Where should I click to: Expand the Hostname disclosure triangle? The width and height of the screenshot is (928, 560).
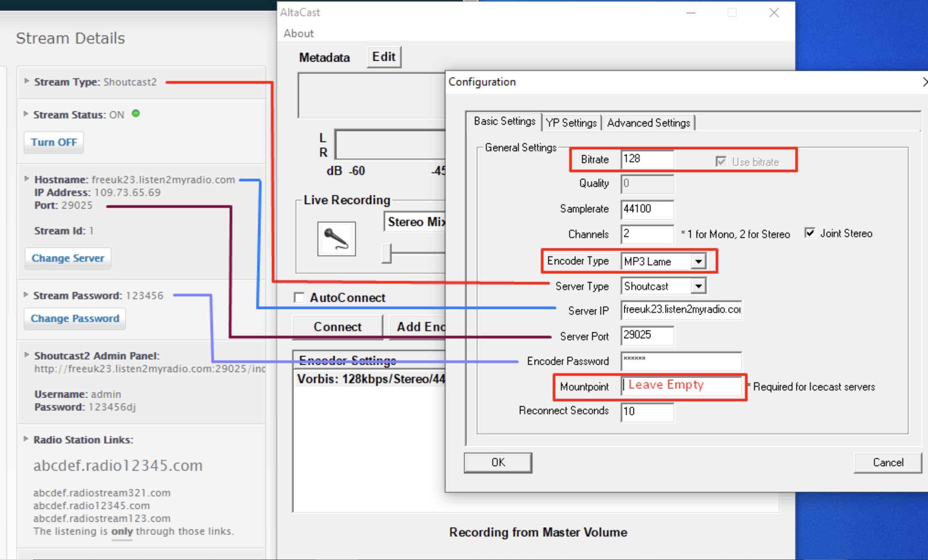pos(27,179)
